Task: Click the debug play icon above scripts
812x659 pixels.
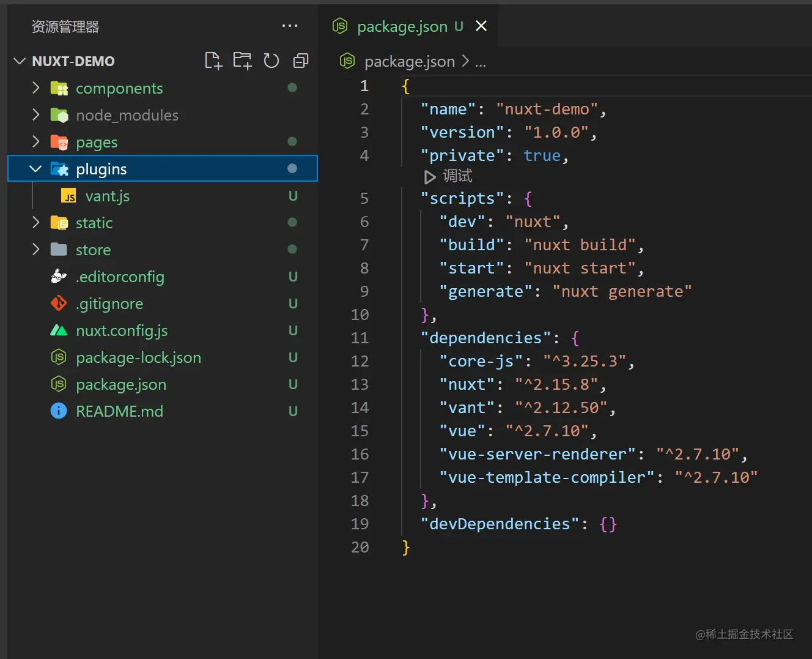Action: [x=430, y=177]
